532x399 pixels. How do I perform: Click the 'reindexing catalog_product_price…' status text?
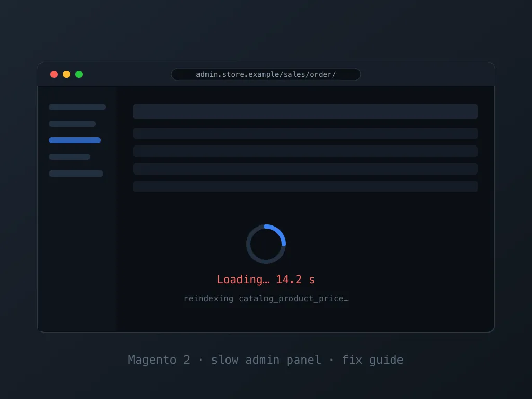click(266, 299)
